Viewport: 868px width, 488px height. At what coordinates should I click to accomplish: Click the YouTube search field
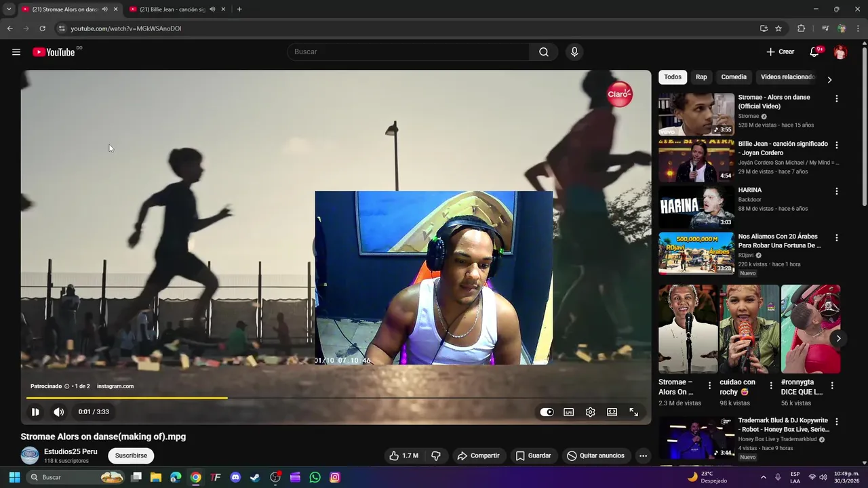(408, 52)
